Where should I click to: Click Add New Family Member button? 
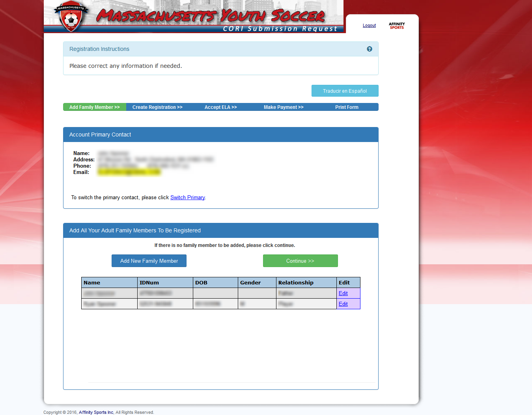149,261
